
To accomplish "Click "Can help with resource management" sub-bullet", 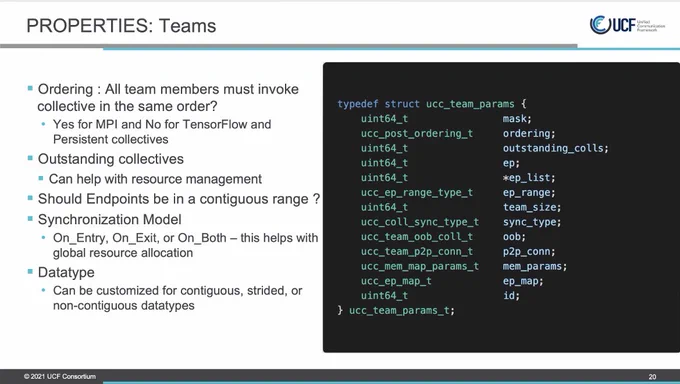I will pos(155,179).
